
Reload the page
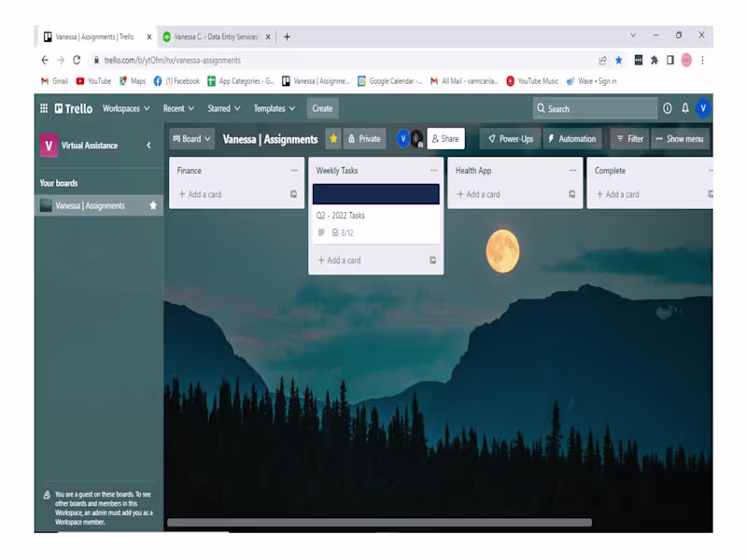77,60
